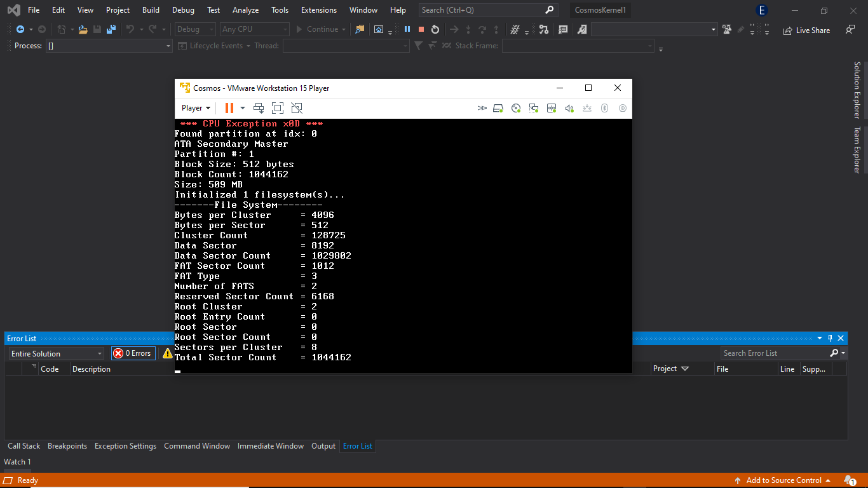Open the Team Explorer side tab
This screenshot has width=868, height=488.
(857, 150)
